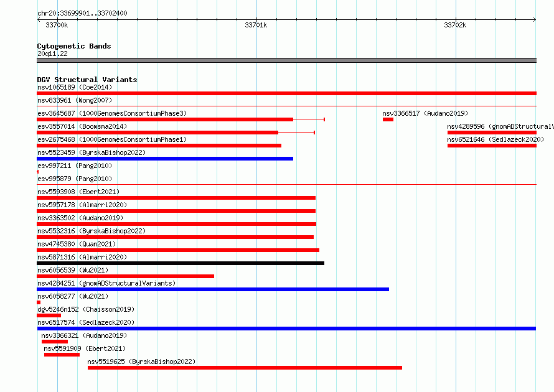Click esv3645687 (1000GenomesConsortiumPhase3) label
Screen dimensions: 554x392
pos(112,113)
